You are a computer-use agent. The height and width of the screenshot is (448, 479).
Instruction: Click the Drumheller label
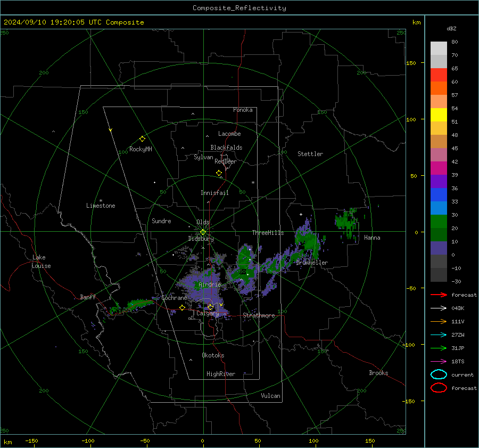point(312,263)
